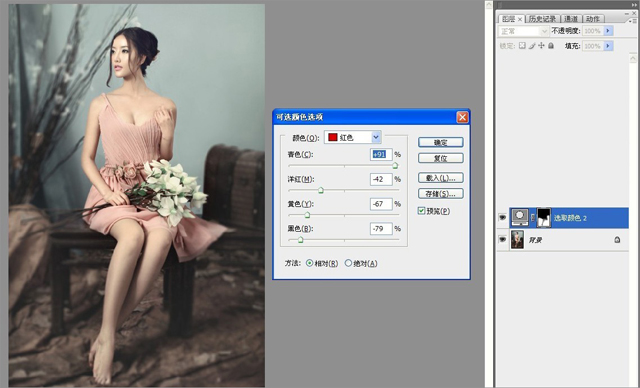Click the lock position move icon
Image resolution: width=640 pixels, height=388 pixels.
click(x=541, y=46)
